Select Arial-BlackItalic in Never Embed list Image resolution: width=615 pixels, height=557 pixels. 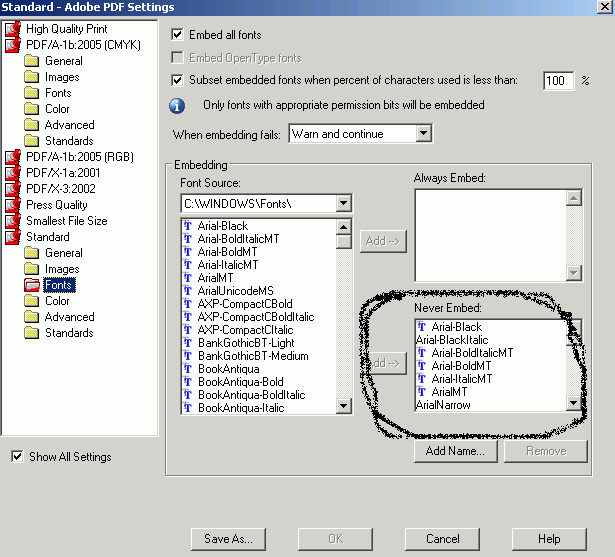tap(452, 340)
